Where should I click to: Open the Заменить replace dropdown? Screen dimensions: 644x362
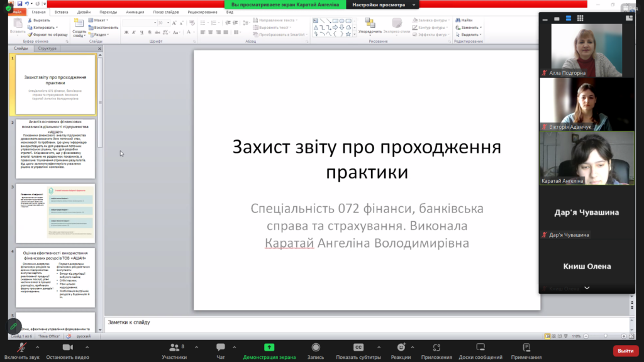[469, 28]
